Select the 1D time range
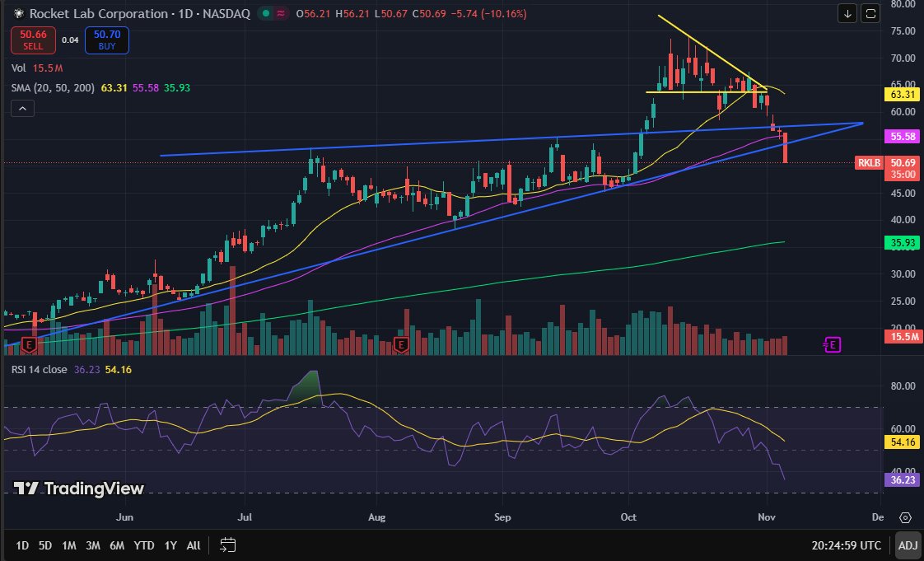Screen dimensions: 924x561 coord(21,545)
